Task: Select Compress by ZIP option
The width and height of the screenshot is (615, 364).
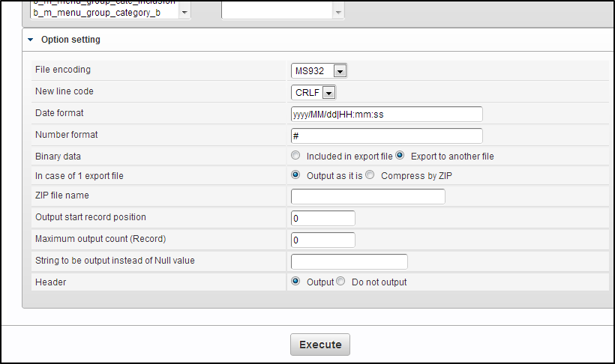Action: (370, 175)
